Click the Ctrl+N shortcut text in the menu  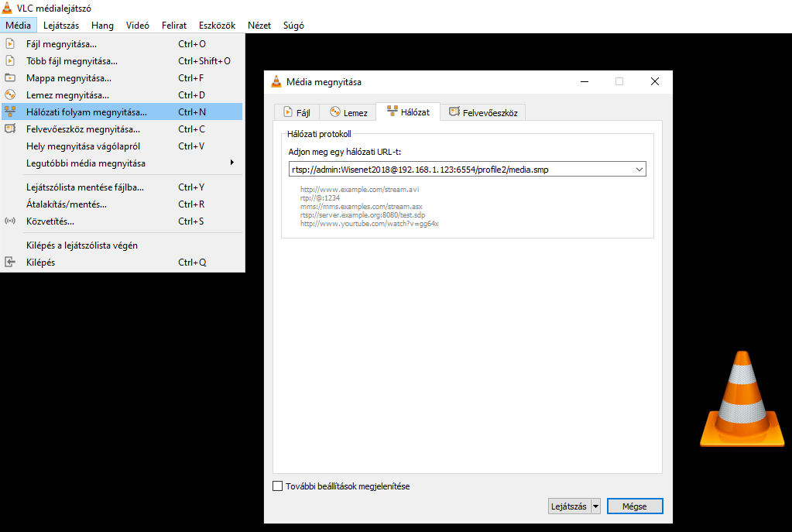pyautogui.click(x=192, y=112)
